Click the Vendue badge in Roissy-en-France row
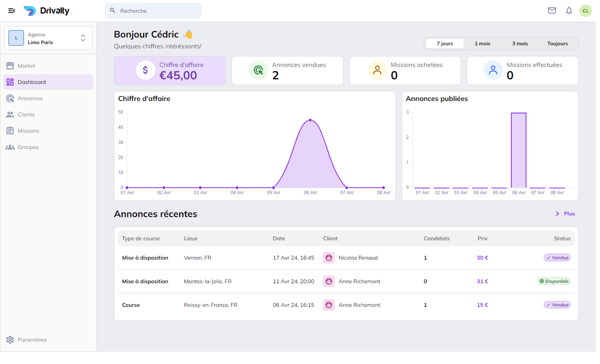600x364 pixels. click(557, 305)
